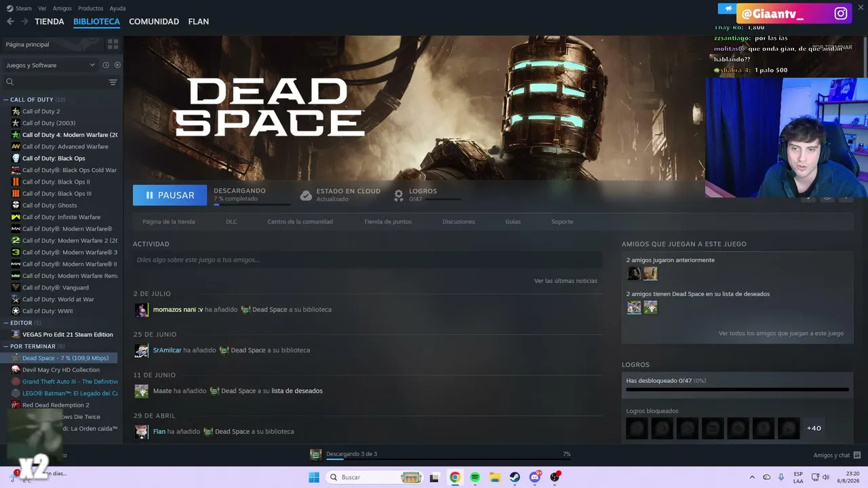Open the Friends and chat icon
The image size is (868, 488).
click(x=857, y=455)
